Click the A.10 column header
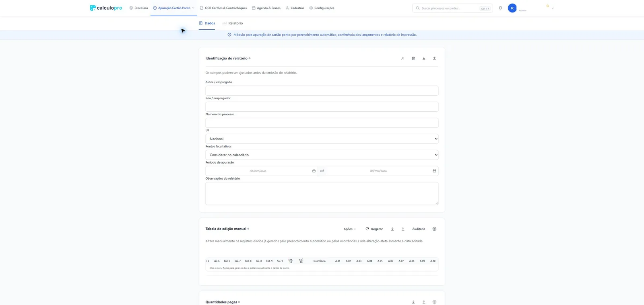Screen dimensions: 644x305 pyautogui.click(x=433, y=261)
